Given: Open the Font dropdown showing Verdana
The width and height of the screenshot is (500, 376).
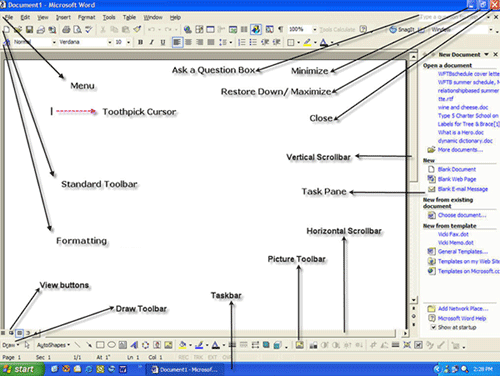Looking at the screenshot, I should (x=109, y=42).
